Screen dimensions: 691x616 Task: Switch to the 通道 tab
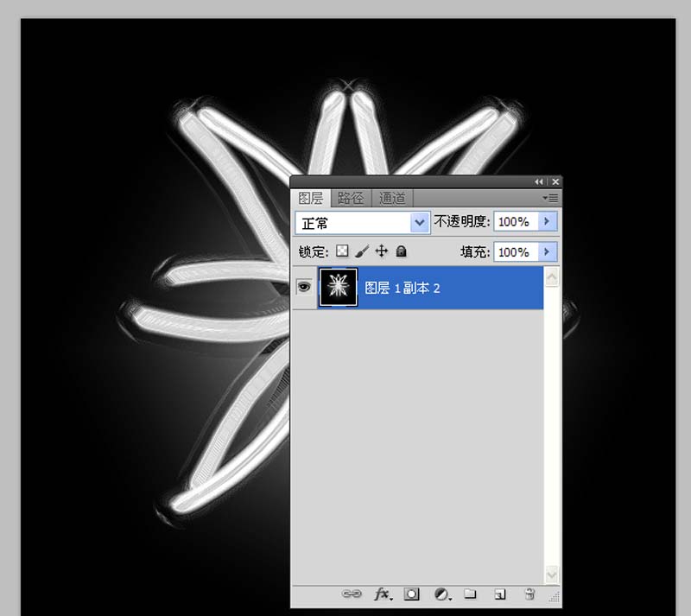[x=392, y=199]
